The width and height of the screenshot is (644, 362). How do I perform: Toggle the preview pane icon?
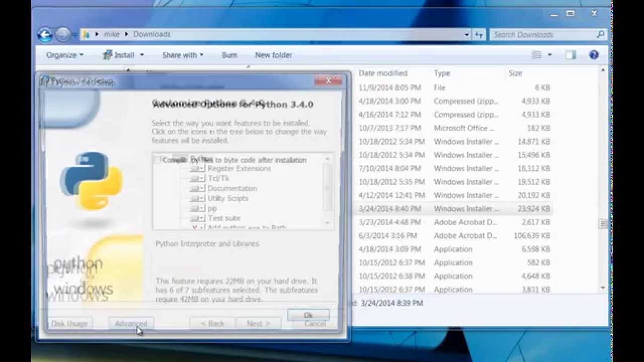570,55
